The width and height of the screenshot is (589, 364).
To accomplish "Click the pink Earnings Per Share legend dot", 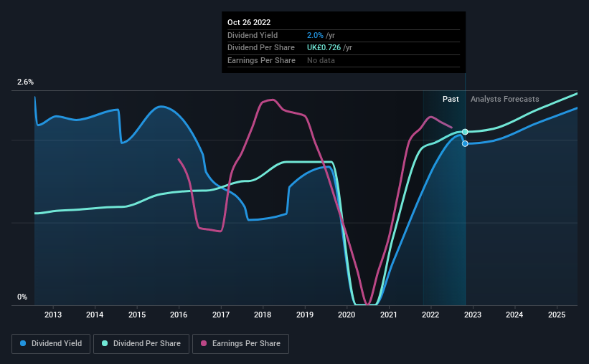I will point(204,343).
